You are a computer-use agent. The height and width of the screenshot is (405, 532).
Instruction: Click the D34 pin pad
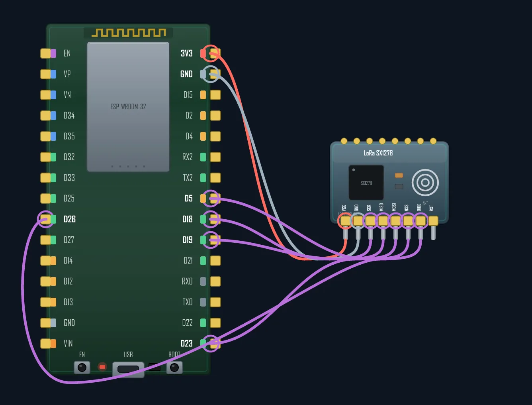tap(46, 116)
